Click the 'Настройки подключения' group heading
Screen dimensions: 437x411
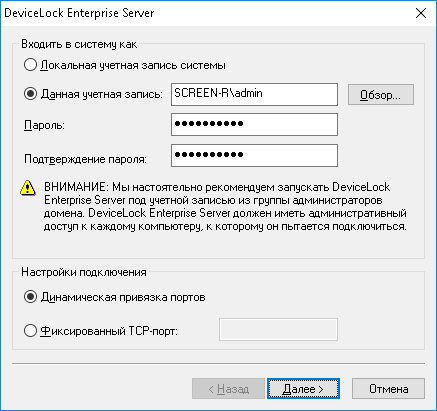click(84, 272)
